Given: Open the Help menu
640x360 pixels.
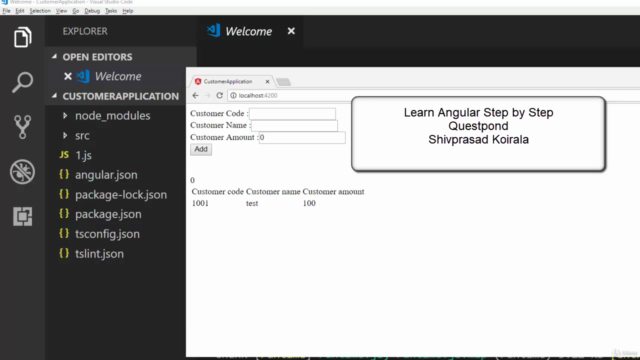Looking at the screenshot, I should point(128,11).
